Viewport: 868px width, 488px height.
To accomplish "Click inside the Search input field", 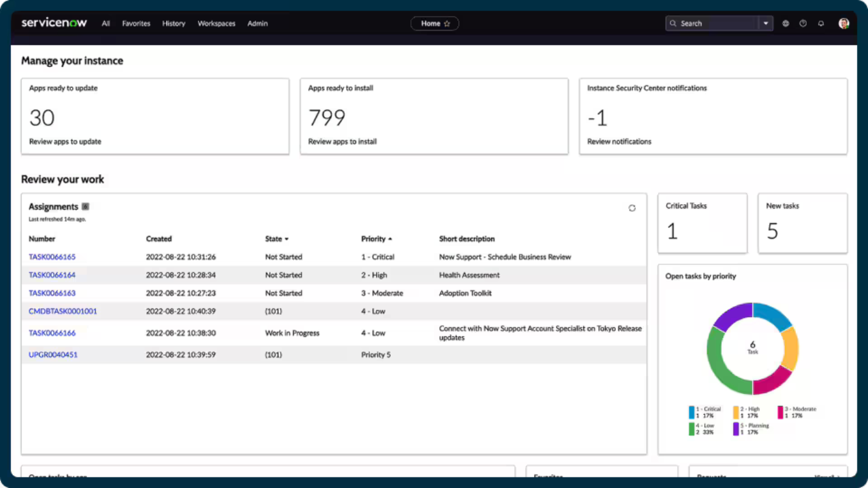I will [715, 23].
